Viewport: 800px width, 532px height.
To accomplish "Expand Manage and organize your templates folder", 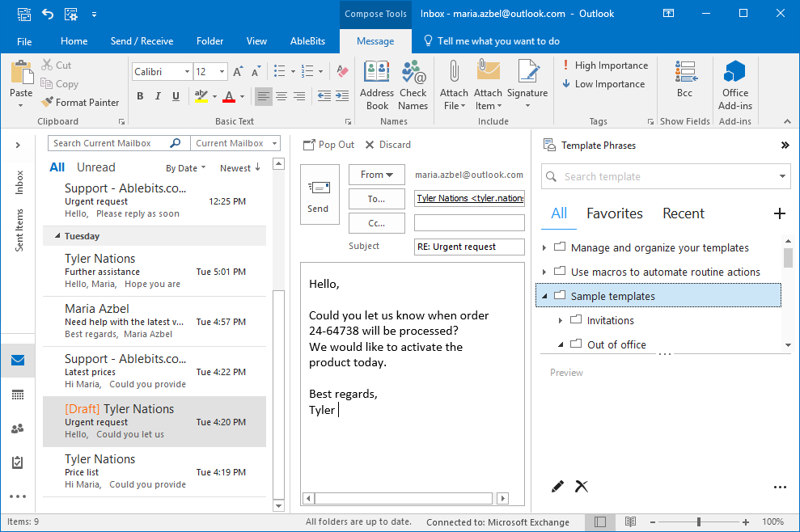I will pyautogui.click(x=544, y=248).
